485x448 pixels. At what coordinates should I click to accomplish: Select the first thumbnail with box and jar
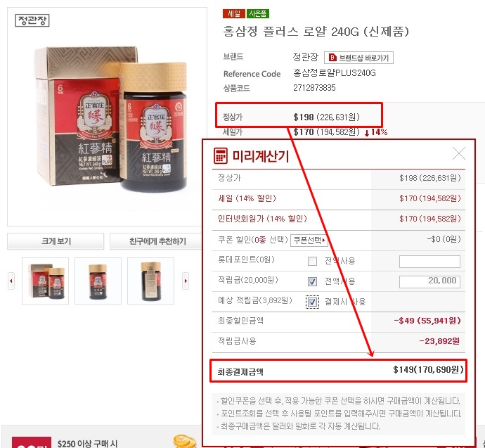[46, 281]
